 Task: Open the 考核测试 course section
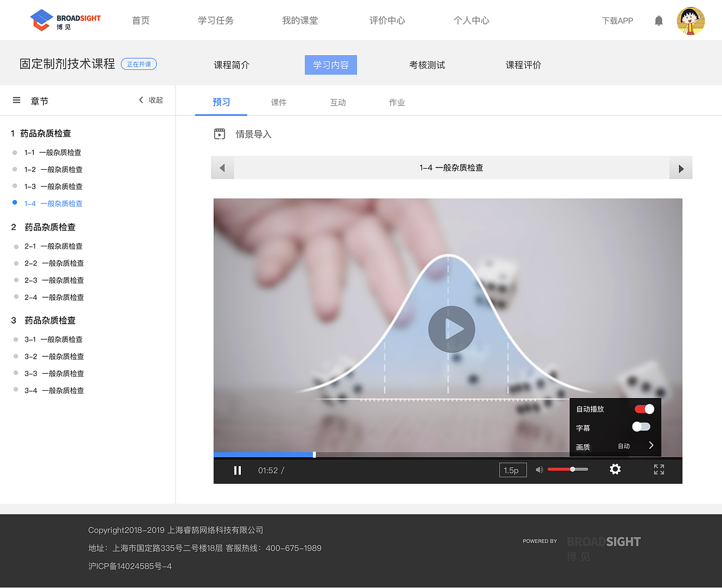(x=427, y=65)
